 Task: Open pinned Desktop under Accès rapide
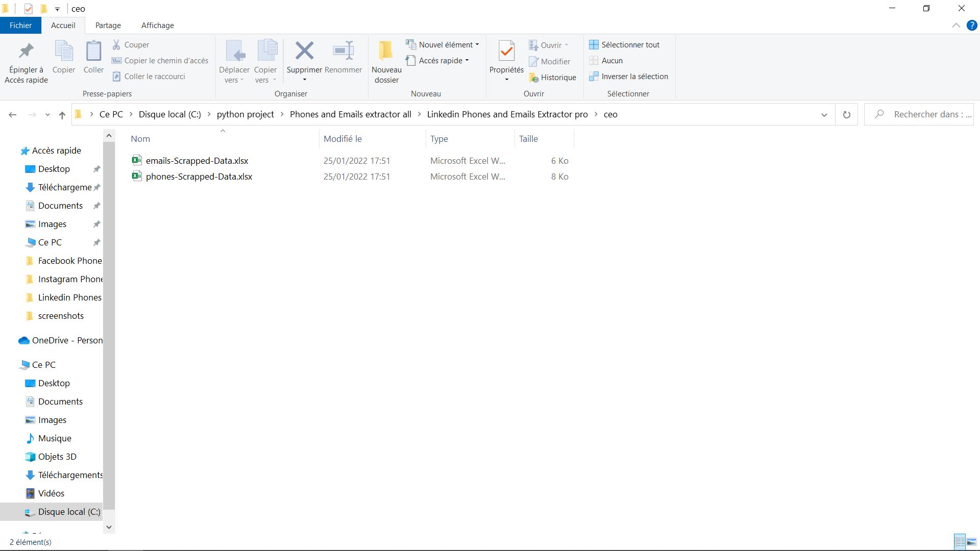point(54,169)
